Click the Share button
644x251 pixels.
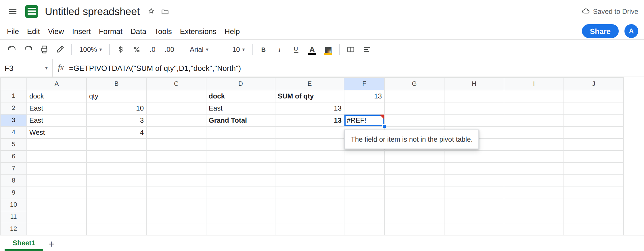tap(600, 31)
